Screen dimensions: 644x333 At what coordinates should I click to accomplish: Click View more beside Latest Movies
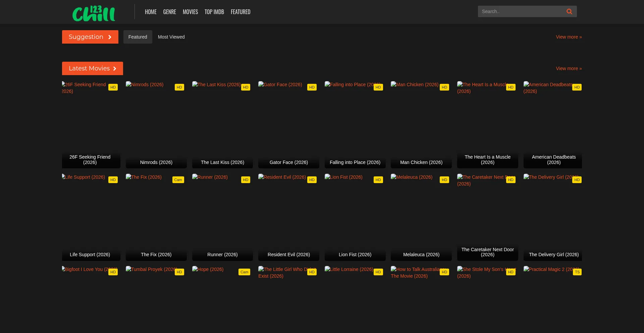point(569,68)
